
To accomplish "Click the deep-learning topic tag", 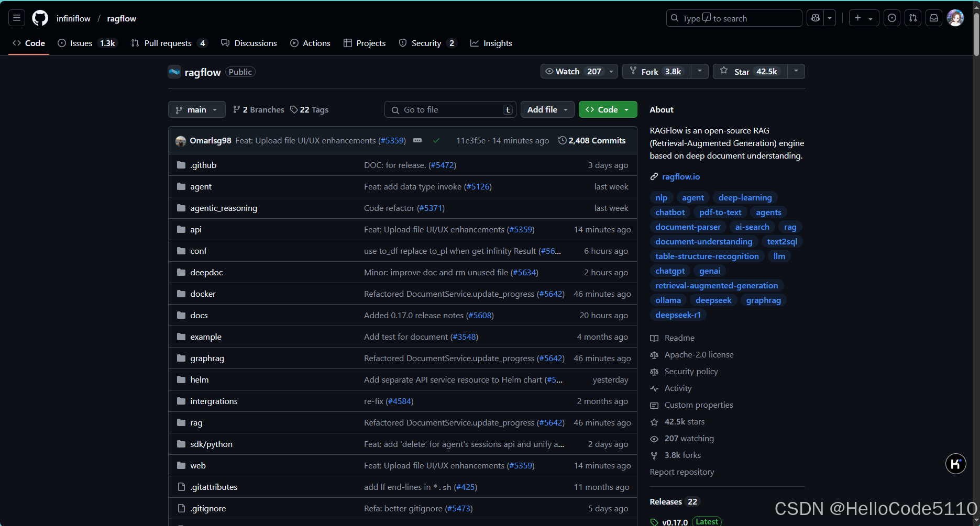I will pyautogui.click(x=745, y=197).
